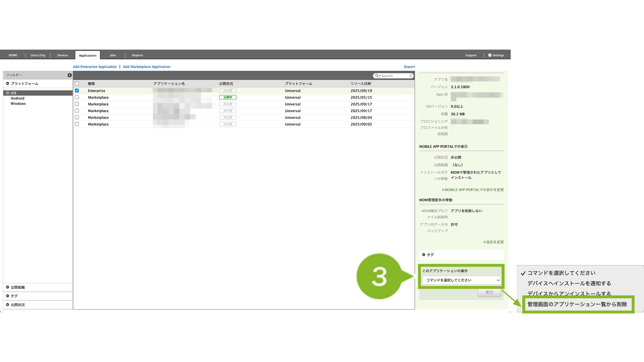This screenshot has height=362, width=644.
Task: Collapse the フィルター panel with arrow icon
Action: coord(70,75)
